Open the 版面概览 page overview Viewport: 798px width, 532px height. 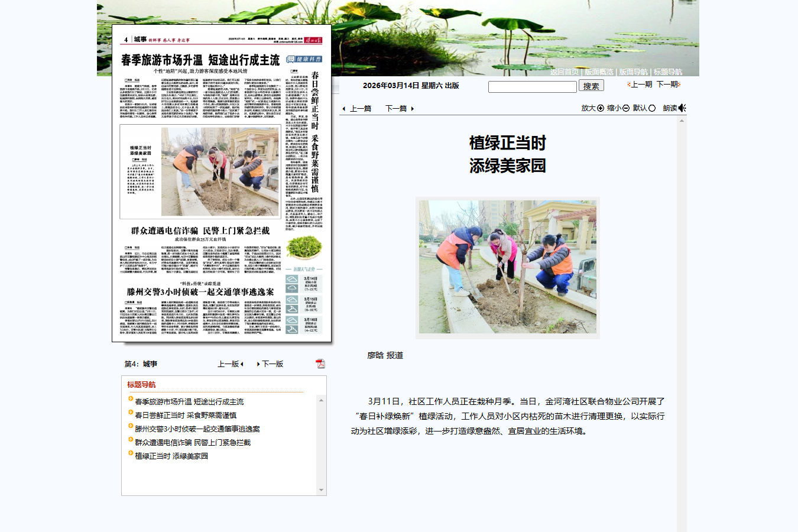599,71
